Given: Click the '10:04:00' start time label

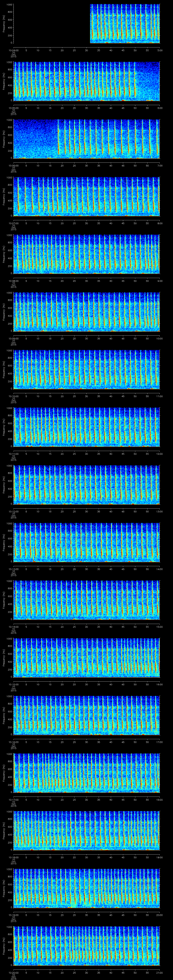Looking at the screenshot, I should 14,50.
